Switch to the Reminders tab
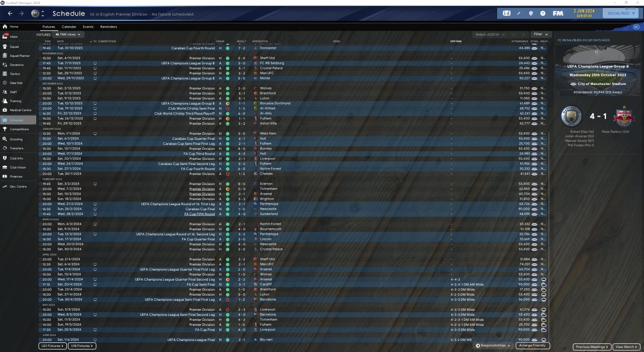Image resolution: width=644 pixels, height=352 pixels. 109,27
